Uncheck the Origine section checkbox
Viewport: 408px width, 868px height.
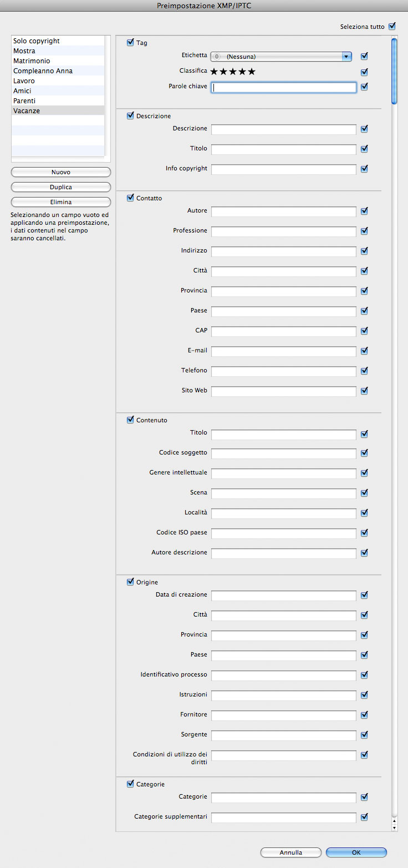pyautogui.click(x=130, y=582)
